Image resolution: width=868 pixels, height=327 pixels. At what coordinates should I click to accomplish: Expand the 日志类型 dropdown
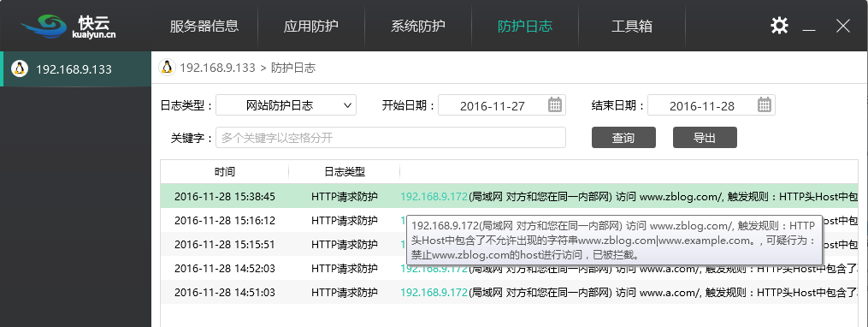point(286,105)
